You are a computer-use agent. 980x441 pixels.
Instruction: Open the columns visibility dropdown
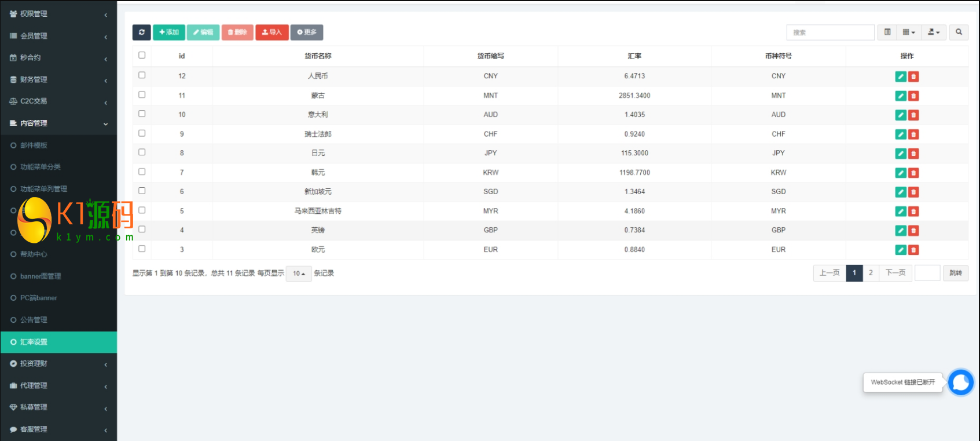[x=909, y=32]
